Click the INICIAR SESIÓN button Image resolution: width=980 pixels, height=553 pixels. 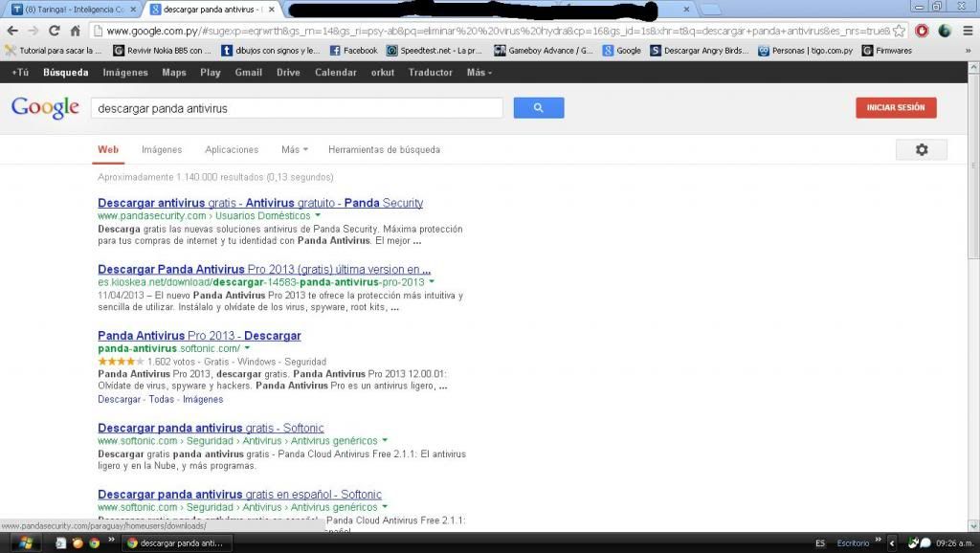(896, 107)
